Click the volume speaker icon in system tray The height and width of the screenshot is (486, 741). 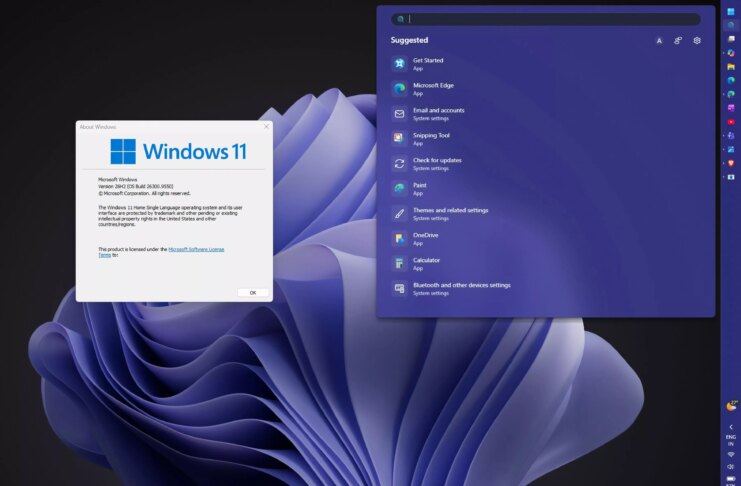731,467
